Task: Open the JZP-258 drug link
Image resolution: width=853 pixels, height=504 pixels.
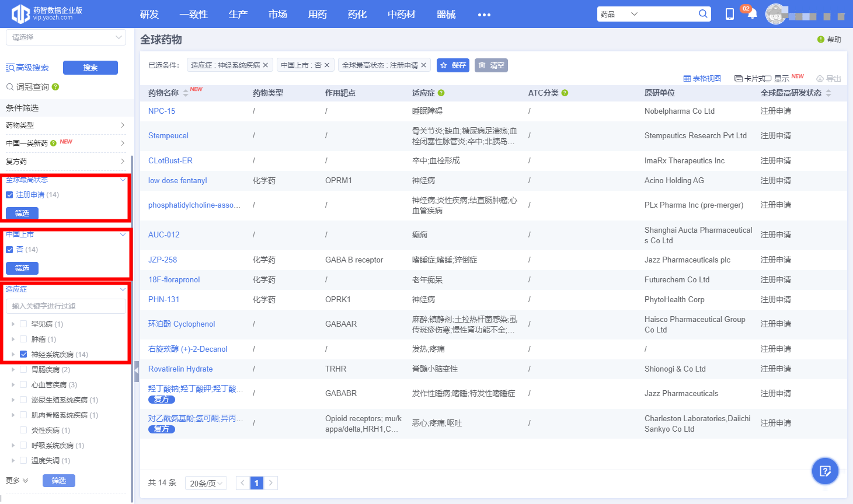Action: (x=162, y=260)
